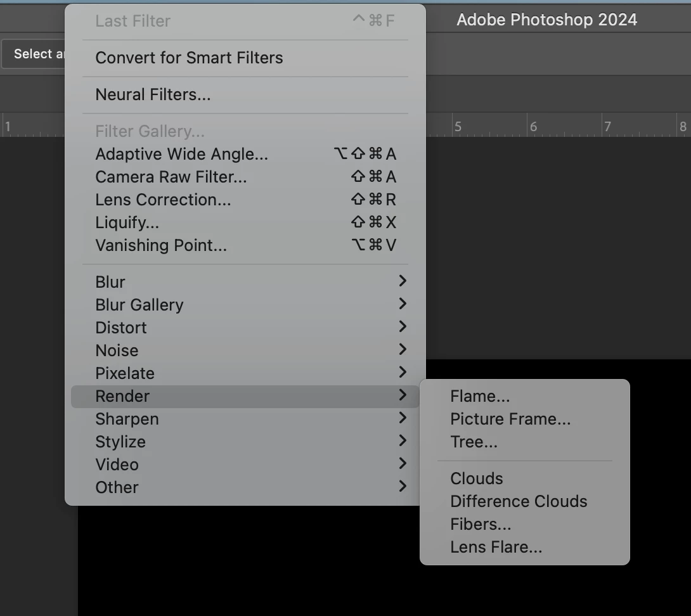Open the Lens Flare filter dialog
This screenshot has width=691, height=616.
525,547
